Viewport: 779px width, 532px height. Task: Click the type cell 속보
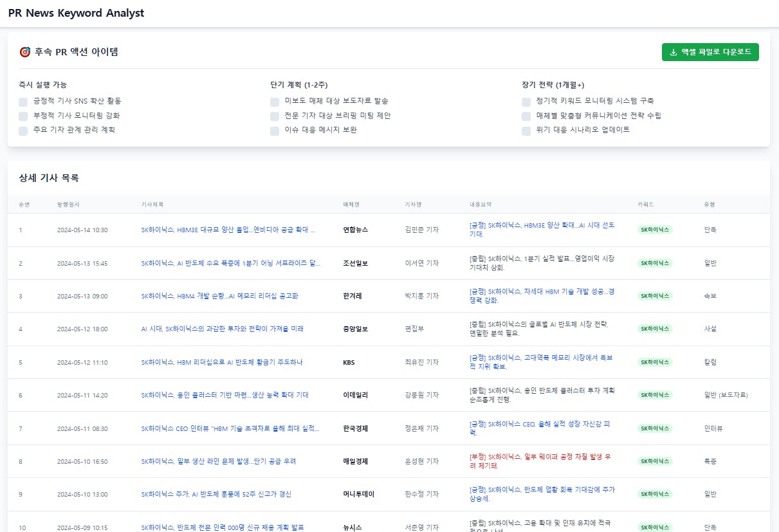[710, 296]
